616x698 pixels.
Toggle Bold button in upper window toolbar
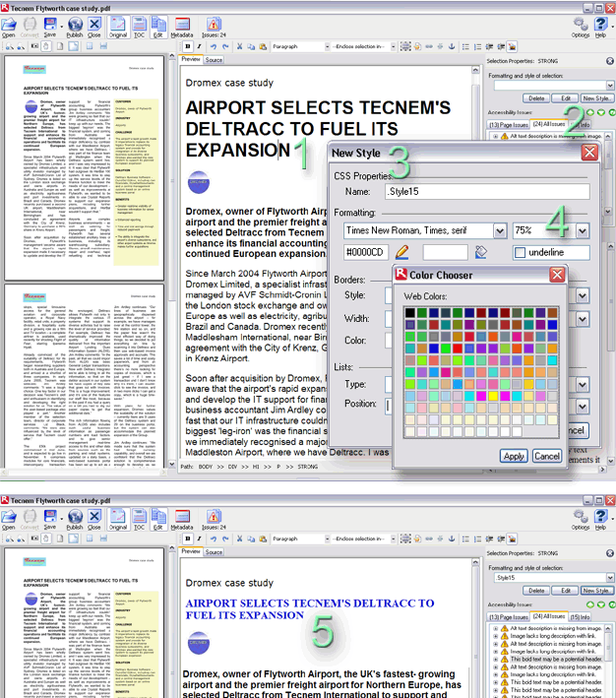(188, 46)
